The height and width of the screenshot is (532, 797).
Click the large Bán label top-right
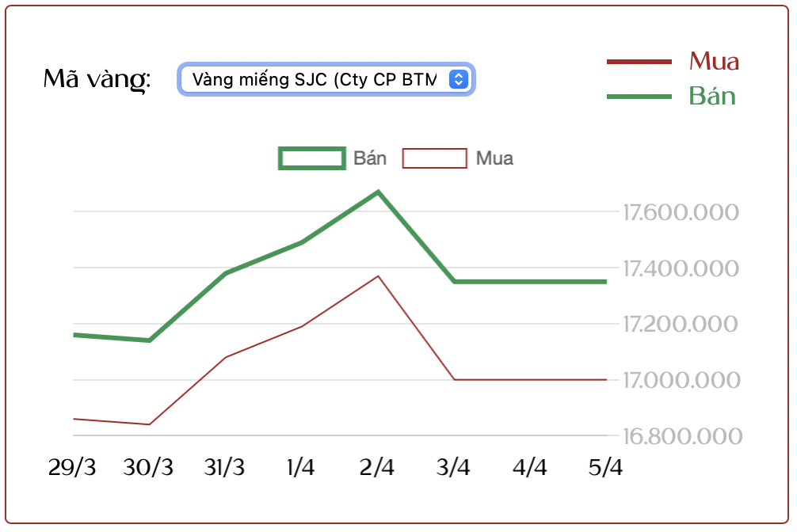coord(712,97)
